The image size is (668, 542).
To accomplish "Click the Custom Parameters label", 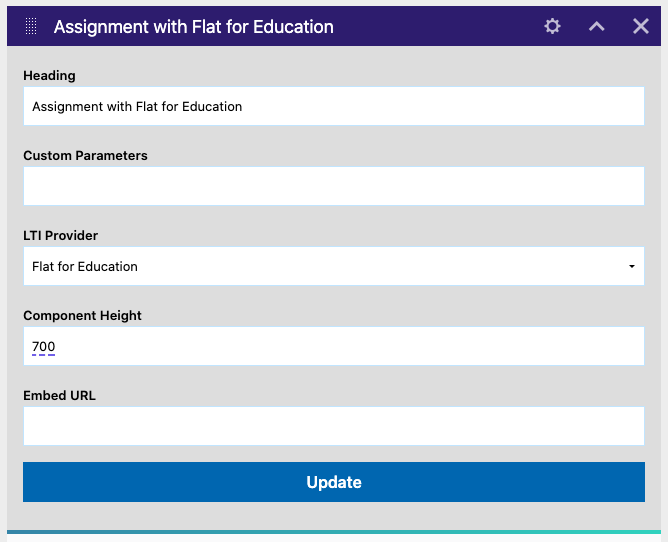I will (85, 155).
